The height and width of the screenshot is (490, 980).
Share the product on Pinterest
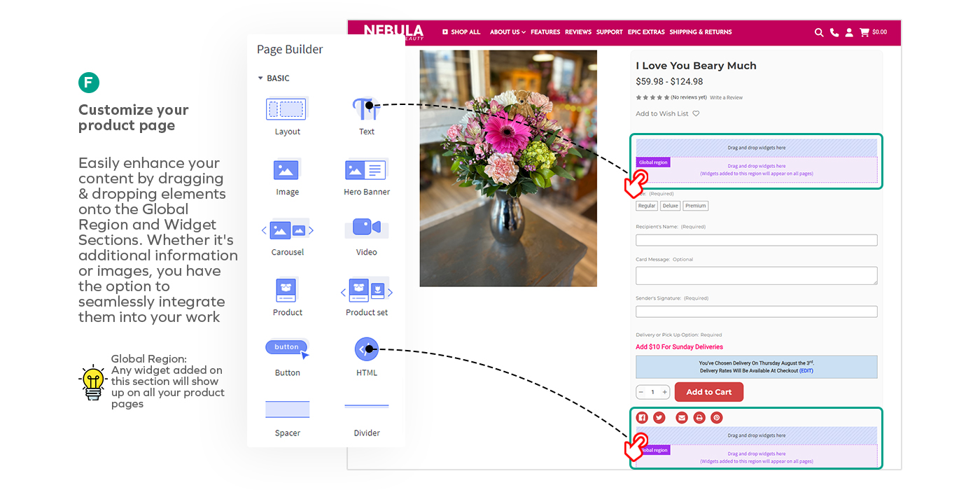(716, 417)
